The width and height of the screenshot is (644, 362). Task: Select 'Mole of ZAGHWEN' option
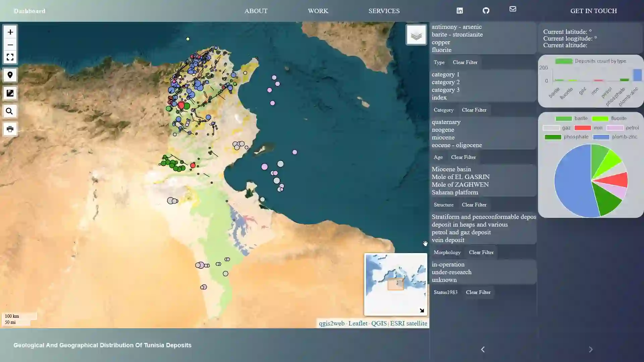[x=460, y=185]
